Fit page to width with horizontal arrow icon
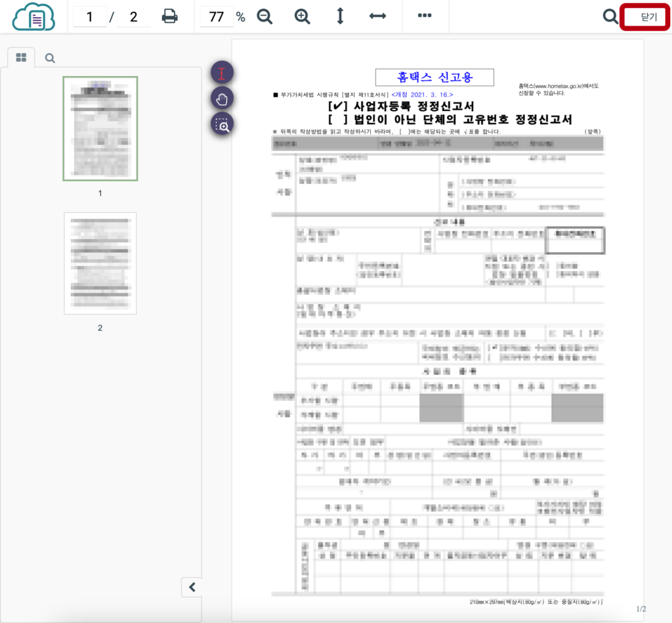The image size is (672, 623). pos(377,17)
